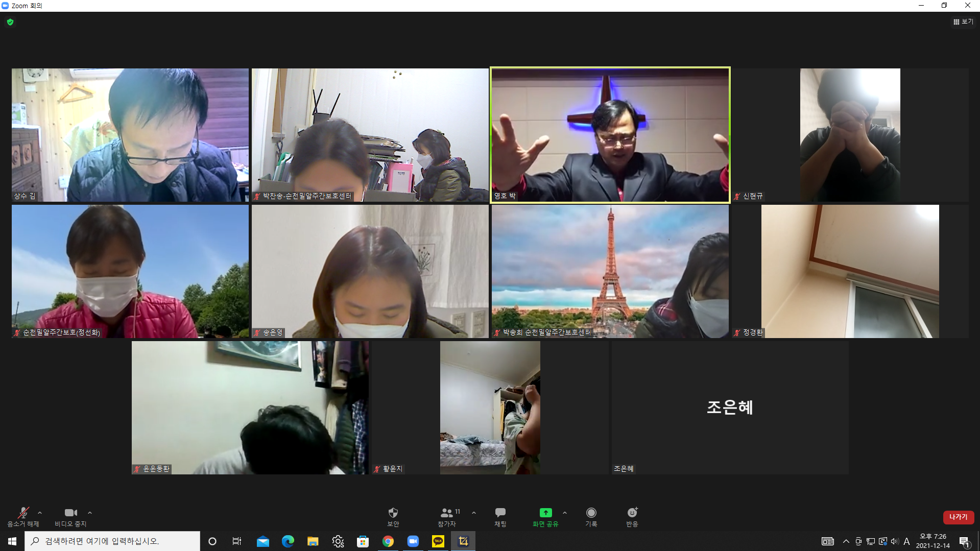Unmute microphone with 음소거 해제

23,517
